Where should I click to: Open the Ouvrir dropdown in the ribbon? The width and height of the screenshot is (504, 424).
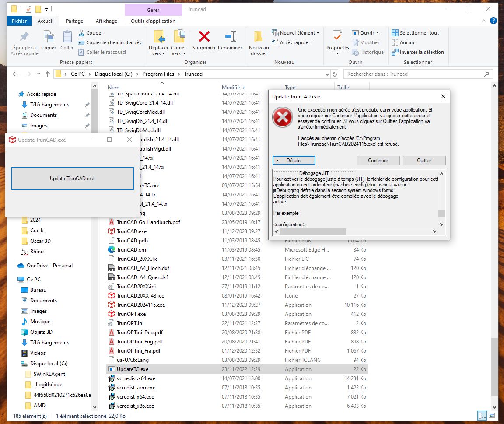tap(365, 33)
